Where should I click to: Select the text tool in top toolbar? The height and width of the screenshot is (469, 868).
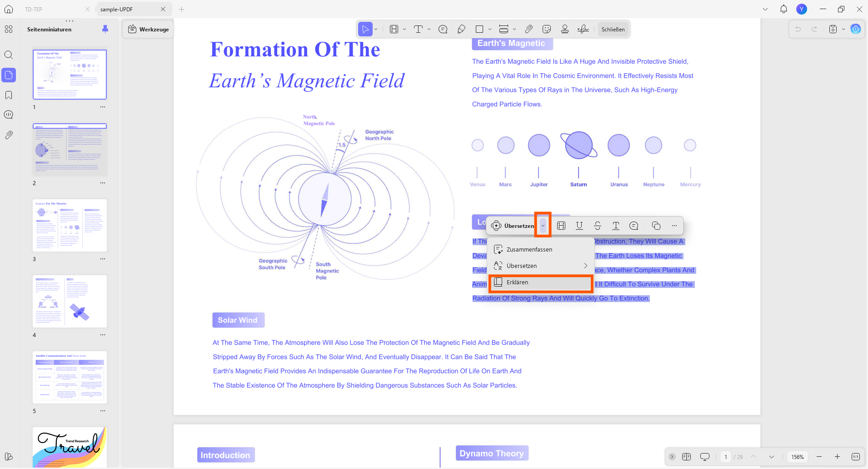click(418, 29)
